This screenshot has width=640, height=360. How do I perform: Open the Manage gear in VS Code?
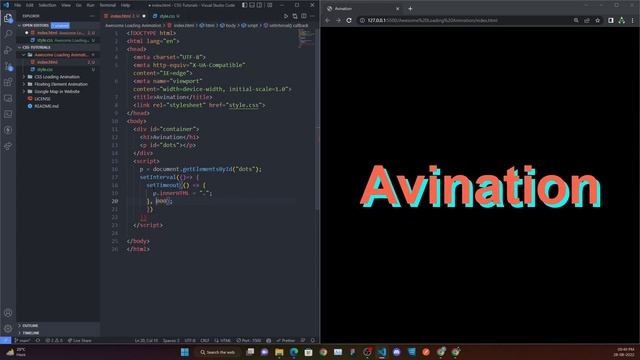[8, 329]
